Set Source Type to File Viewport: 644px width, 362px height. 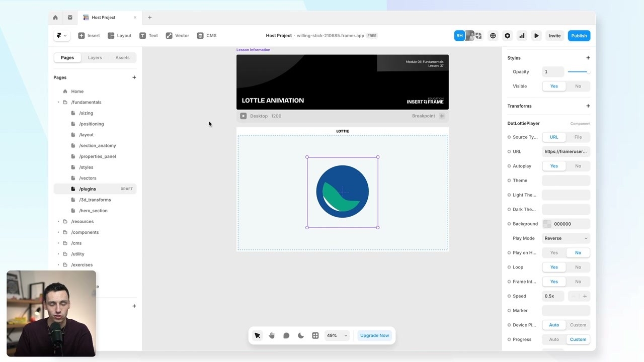[x=578, y=137]
